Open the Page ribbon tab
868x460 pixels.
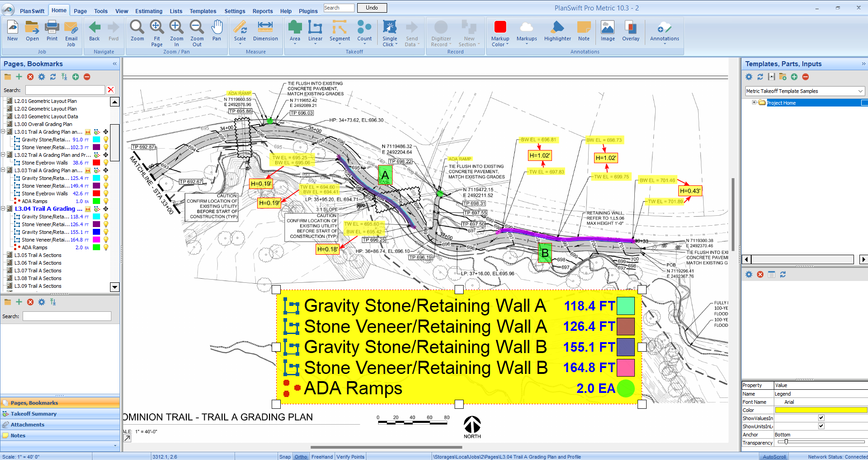click(80, 11)
